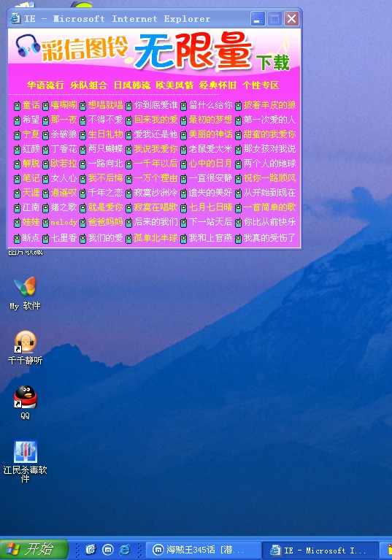The image size is (392, 560).
Task: Open the 开始 start menu
Action: [x=34, y=549]
